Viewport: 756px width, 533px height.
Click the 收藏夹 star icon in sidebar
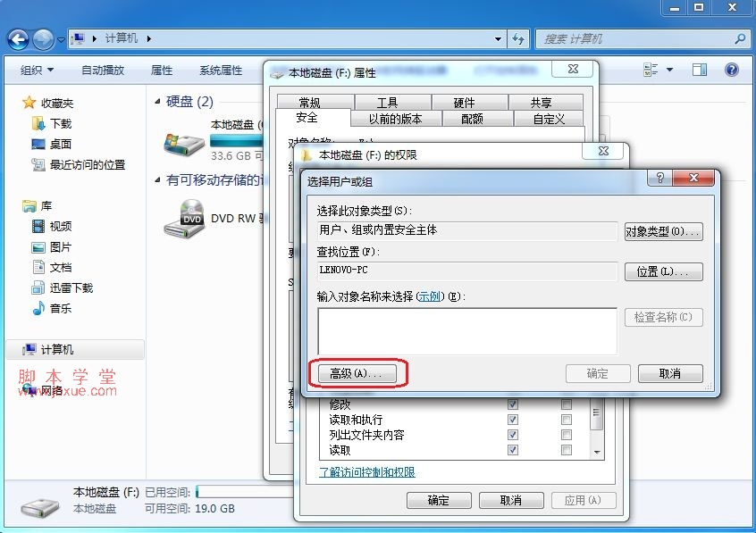pyautogui.click(x=29, y=103)
